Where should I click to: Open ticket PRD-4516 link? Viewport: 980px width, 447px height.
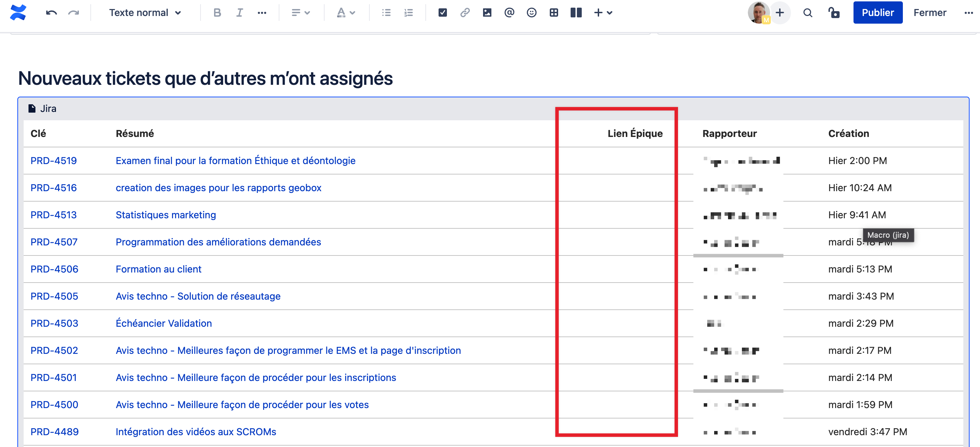point(54,188)
